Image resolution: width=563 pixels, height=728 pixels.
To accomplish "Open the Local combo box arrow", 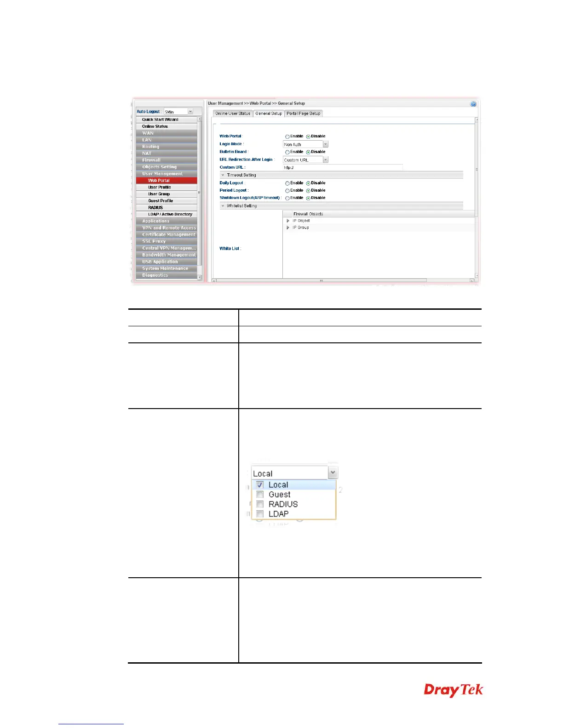I will point(333,473).
